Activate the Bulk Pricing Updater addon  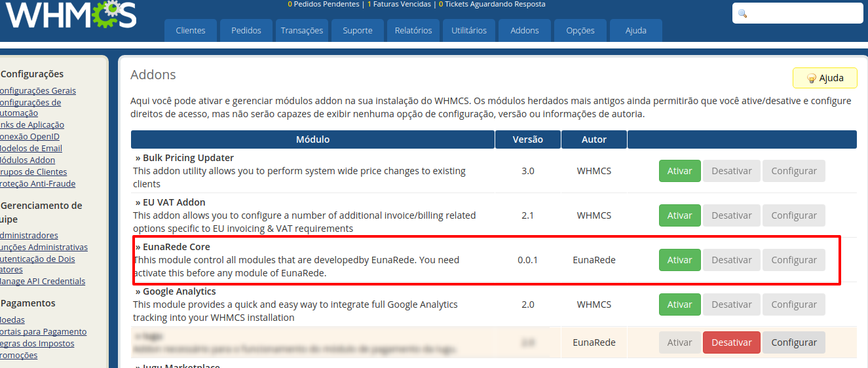pyautogui.click(x=679, y=171)
